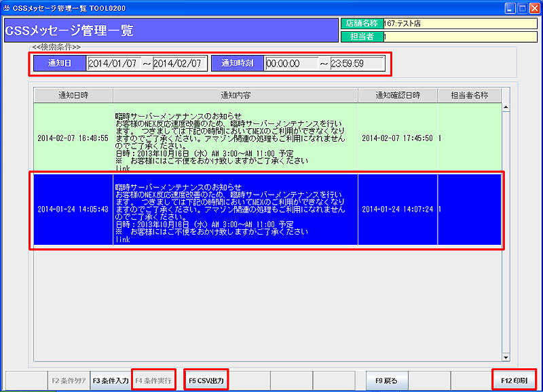Image resolution: width=543 pixels, height=392 pixels.
Task: Print list with F12 印刷
Action: (514, 380)
